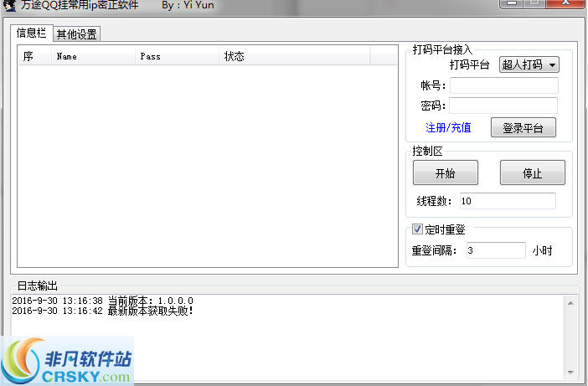Click the 开始 button
This screenshot has height=386, width=588.
(446, 172)
